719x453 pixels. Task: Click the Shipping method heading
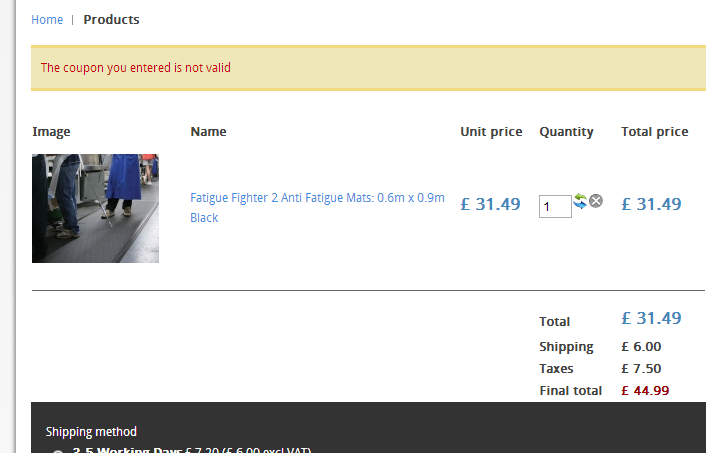click(x=91, y=432)
